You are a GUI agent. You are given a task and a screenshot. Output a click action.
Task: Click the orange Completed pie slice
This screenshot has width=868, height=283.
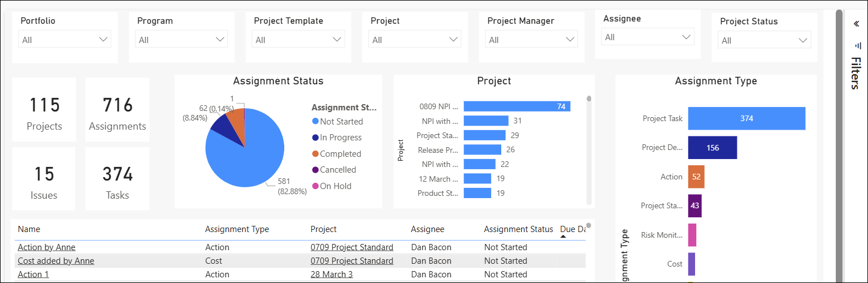point(237,121)
